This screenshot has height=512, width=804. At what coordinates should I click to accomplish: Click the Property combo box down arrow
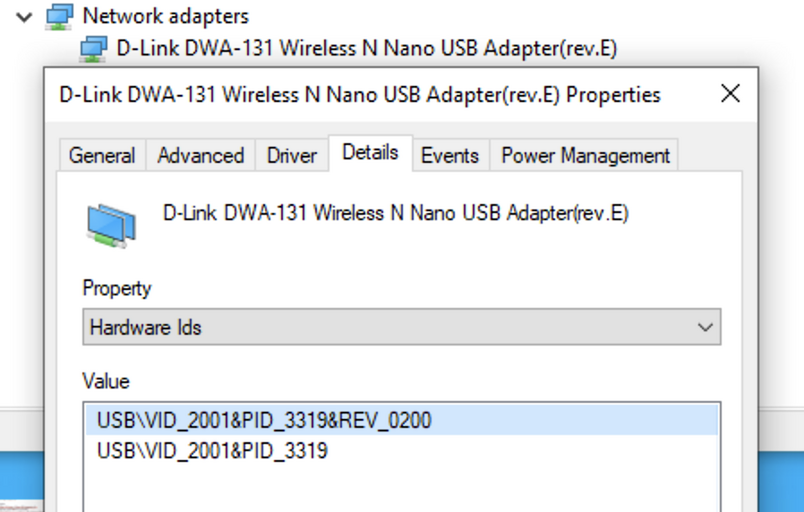click(x=705, y=327)
